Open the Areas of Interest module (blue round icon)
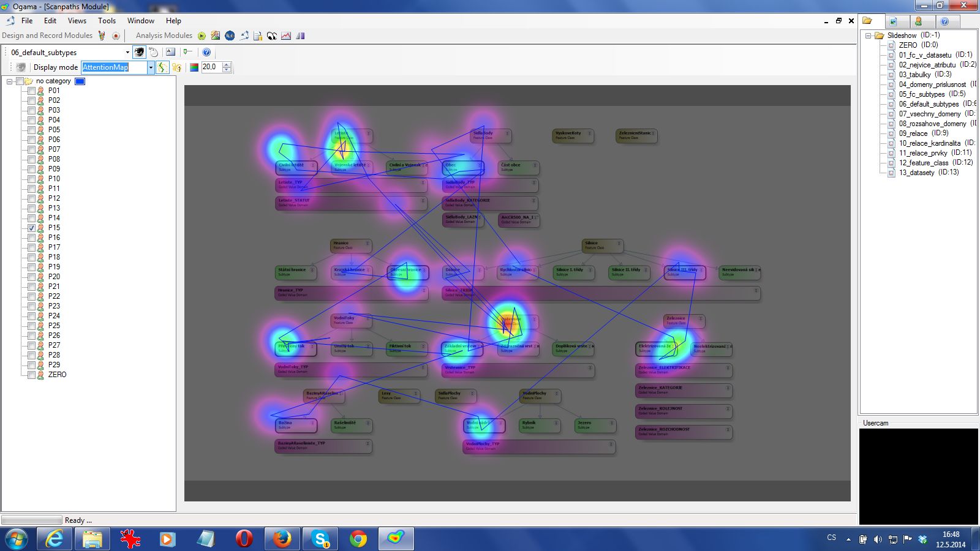The image size is (980, 551). click(230, 36)
